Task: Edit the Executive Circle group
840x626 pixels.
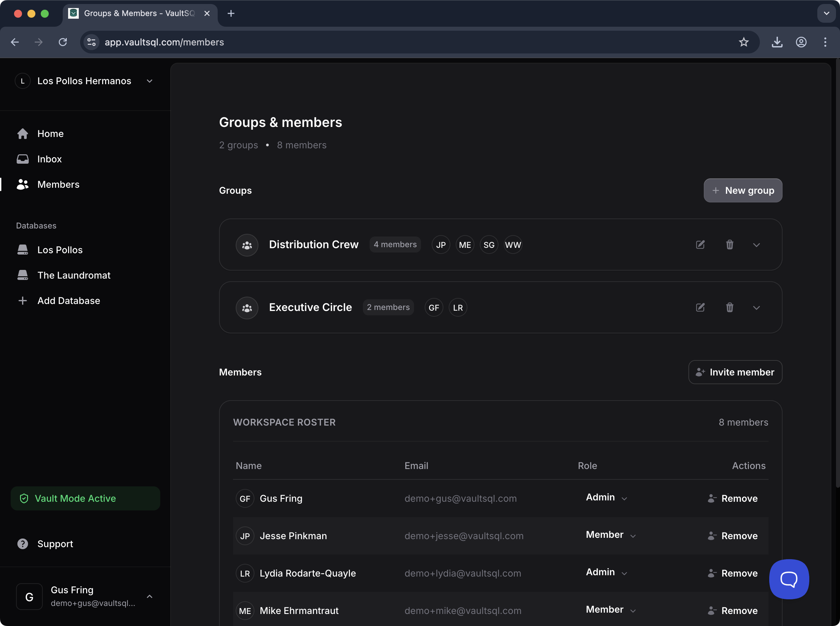Action: pos(700,307)
